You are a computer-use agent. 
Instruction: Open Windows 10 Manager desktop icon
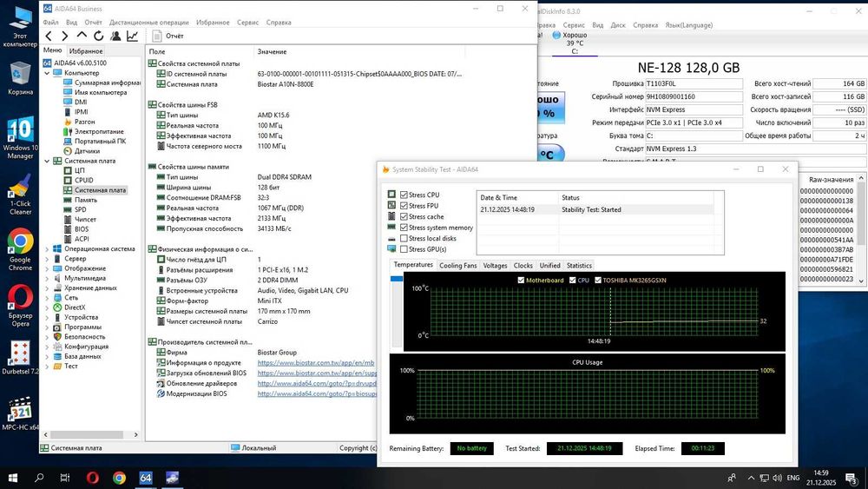(20, 137)
